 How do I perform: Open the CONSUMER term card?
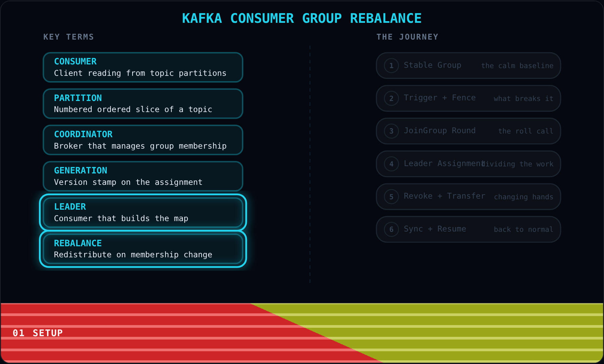(x=143, y=67)
